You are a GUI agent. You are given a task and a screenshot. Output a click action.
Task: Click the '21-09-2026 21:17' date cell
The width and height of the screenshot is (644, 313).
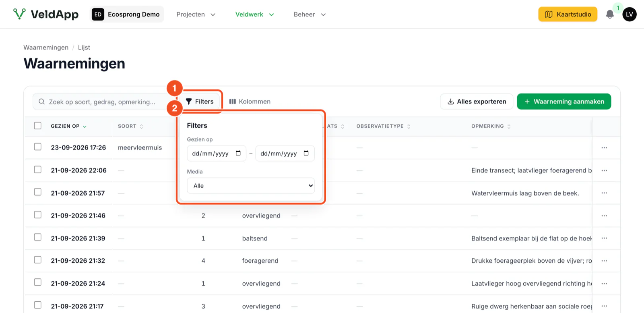(77, 306)
